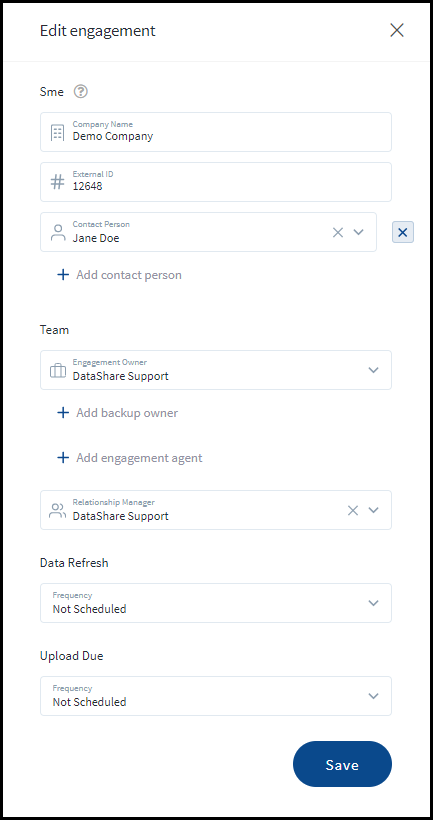Clear the Relationship Manager selection
433x820 pixels.
353,510
